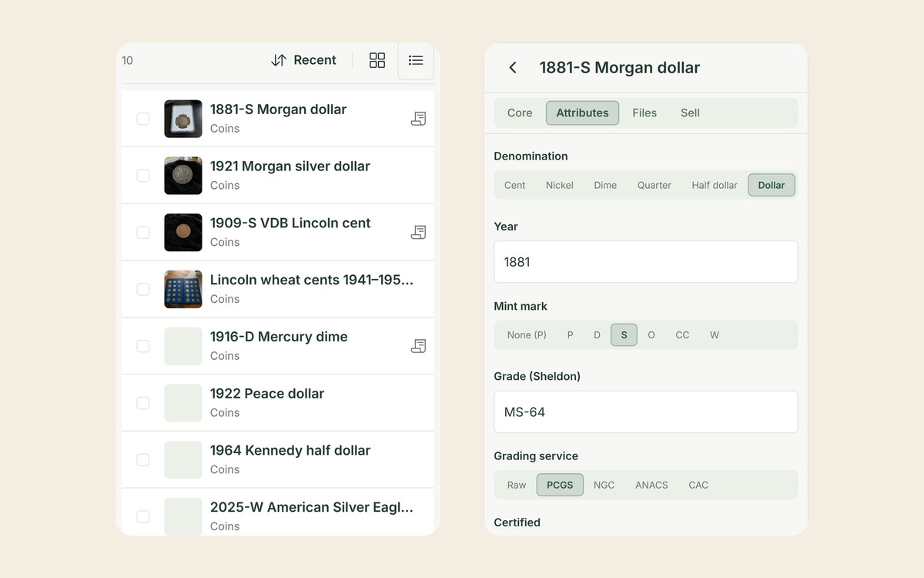
Task: Set denomination to Dime
Action: coord(605,185)
